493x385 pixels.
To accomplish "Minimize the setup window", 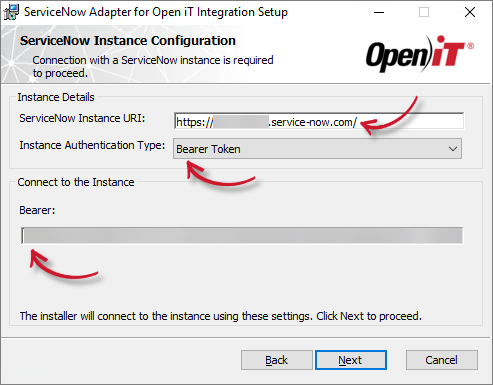I will pos(379,13).
